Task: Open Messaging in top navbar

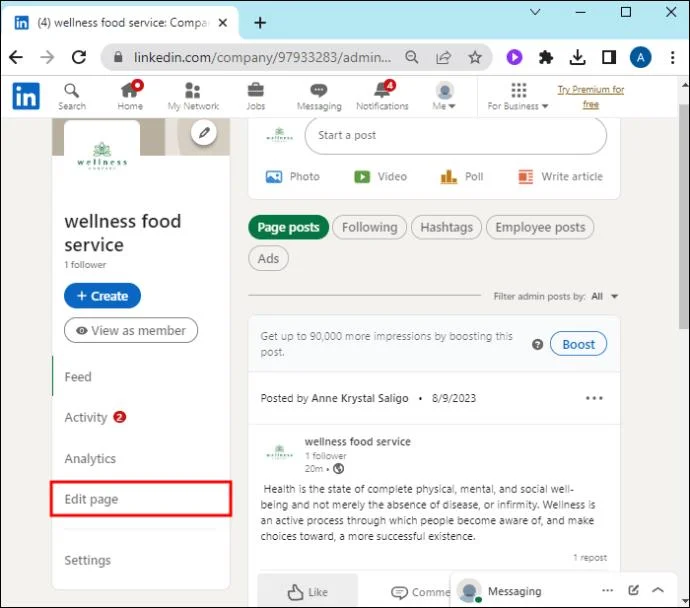Action: pos(319,97)
